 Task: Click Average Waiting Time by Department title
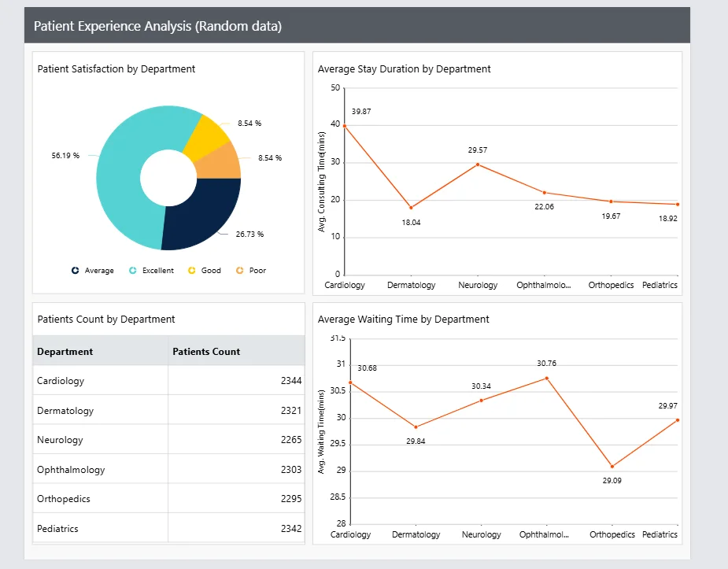[403, 319]
